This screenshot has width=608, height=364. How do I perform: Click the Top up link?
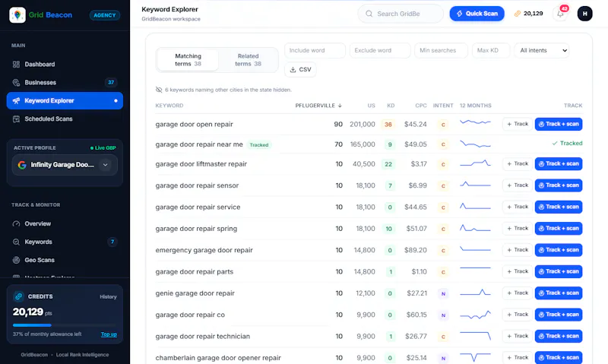[109, 334]
